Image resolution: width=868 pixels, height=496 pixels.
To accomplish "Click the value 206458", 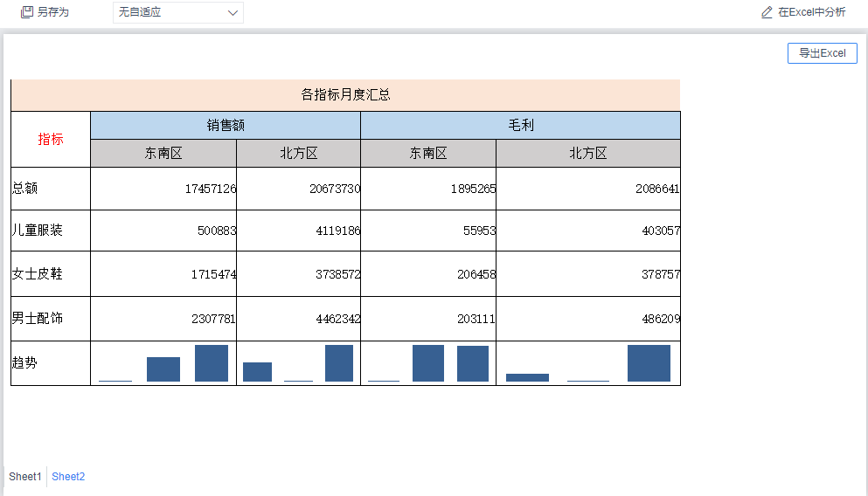I will point(476,274).
